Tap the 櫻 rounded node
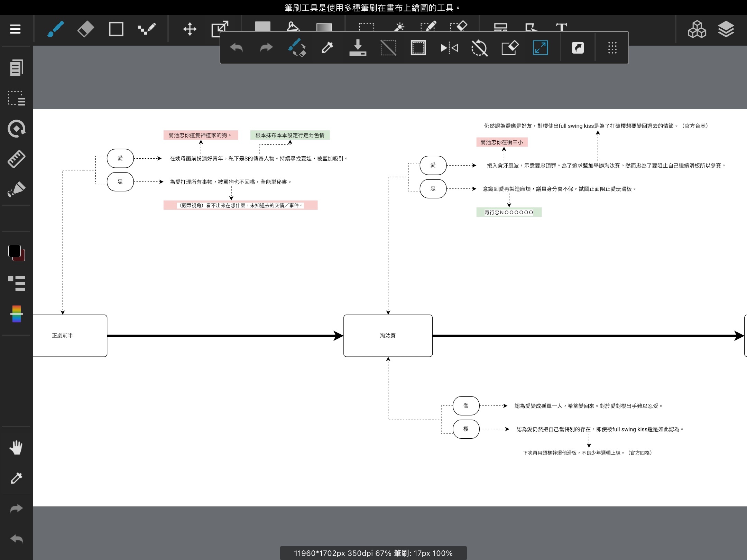 pyautogui.click(x=466, y=429)
